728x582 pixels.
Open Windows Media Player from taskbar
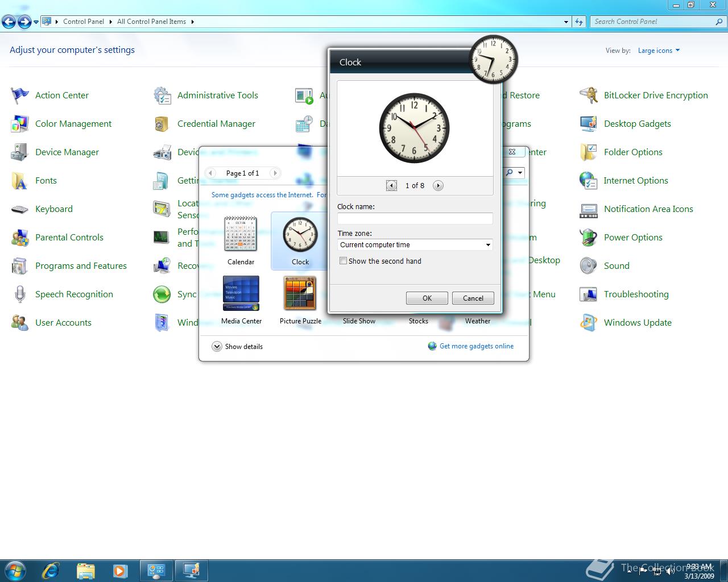click(120, 570)
